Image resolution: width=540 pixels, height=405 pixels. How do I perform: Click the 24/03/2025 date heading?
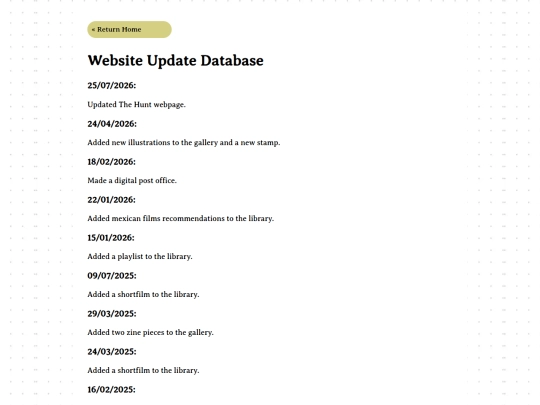click(112, 352)
